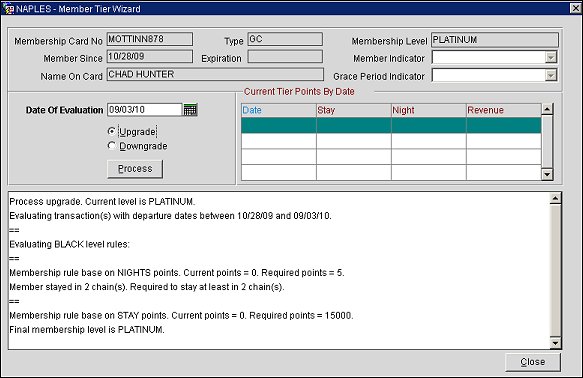Expand the Grace Period Indicator dropdown
The image size is (583, 378).
coord(551,75)
